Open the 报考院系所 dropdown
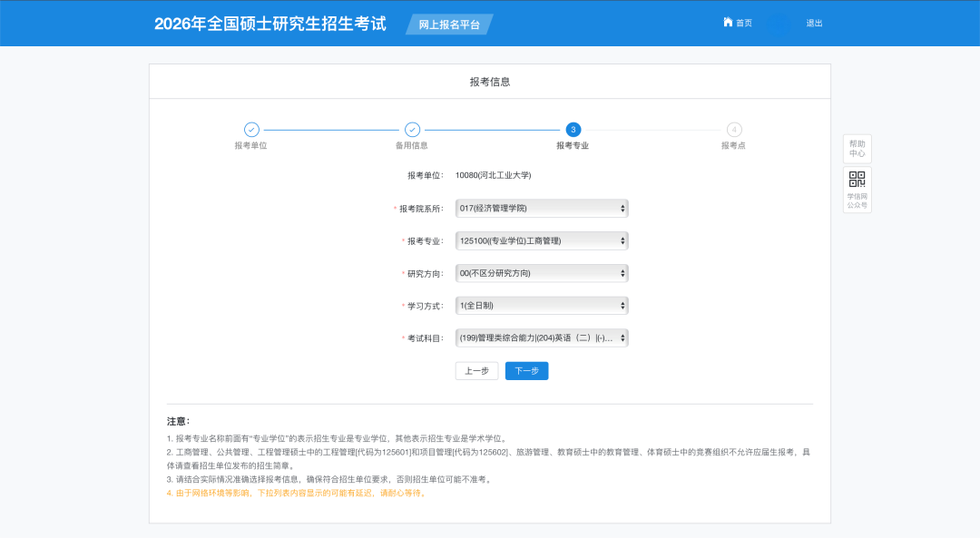The image size is (980, 538). point(542,209)
